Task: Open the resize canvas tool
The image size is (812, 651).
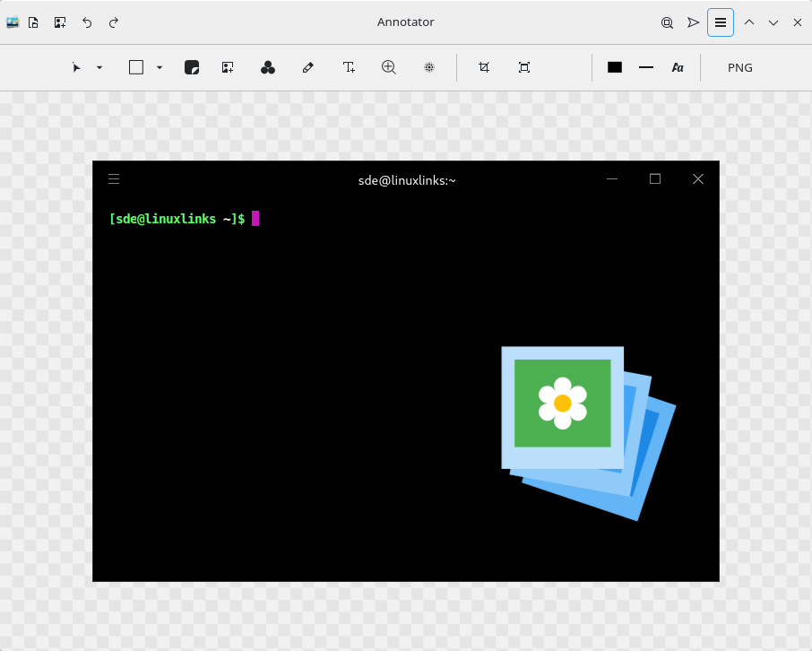Action: [x=524, y=67]
